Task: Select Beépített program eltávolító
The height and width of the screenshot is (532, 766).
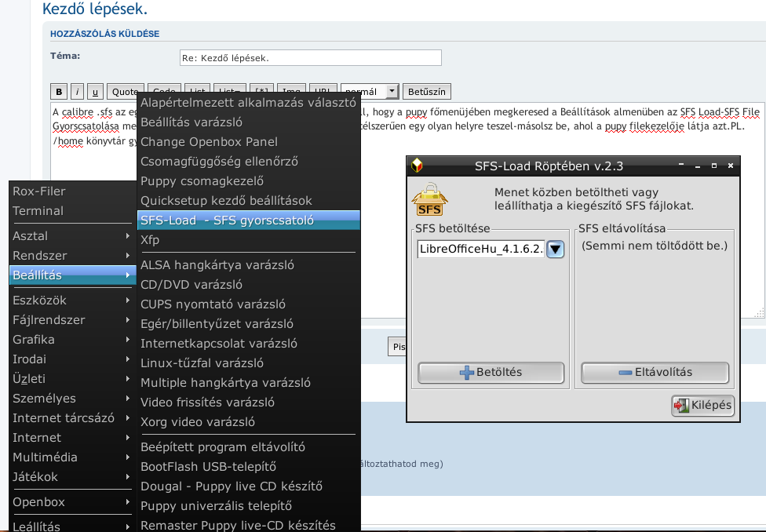Action: 249,447
